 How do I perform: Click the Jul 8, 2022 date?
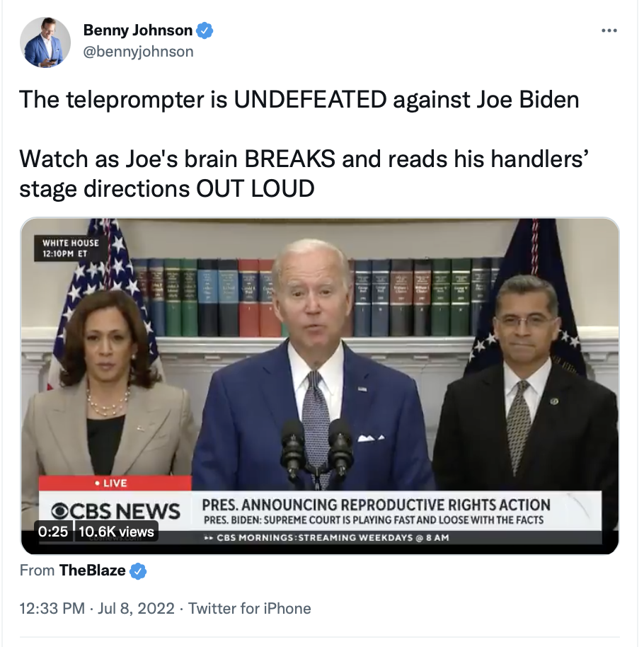[136, 608]
